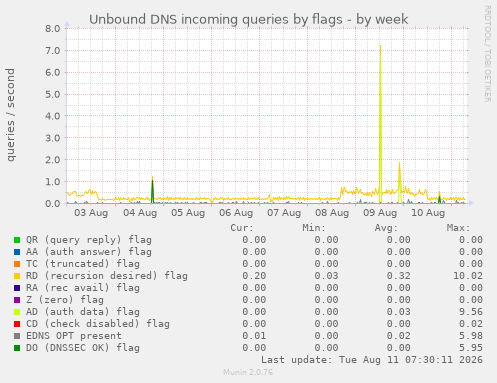This screenshot has height=383, width=497.
Task: Click the AD auth data lime swatch
Action: coord(17,312)
